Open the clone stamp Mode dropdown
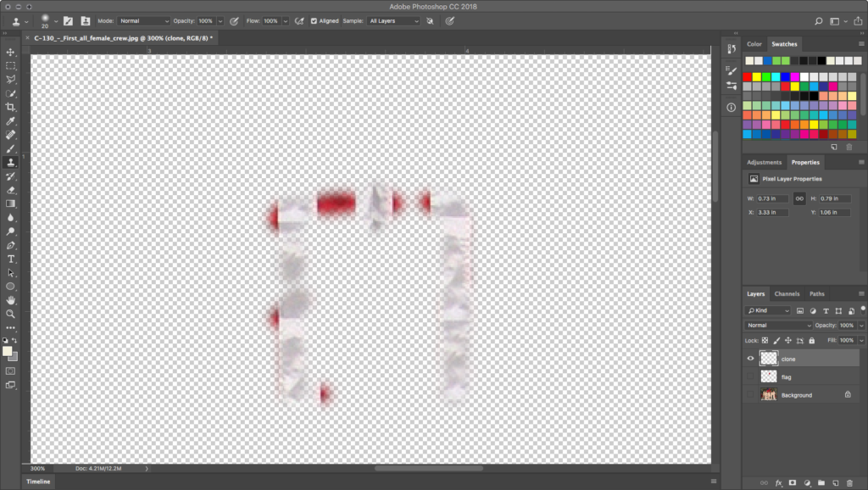Image resolution: width=868 pixels, height=490 pixels. [x=143, y=20]
